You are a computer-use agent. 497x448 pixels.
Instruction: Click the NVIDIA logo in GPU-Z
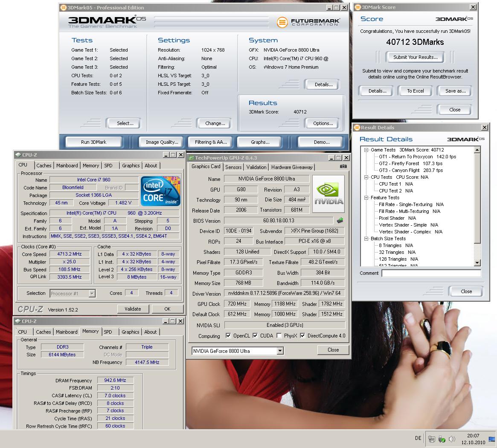(328, 194)
